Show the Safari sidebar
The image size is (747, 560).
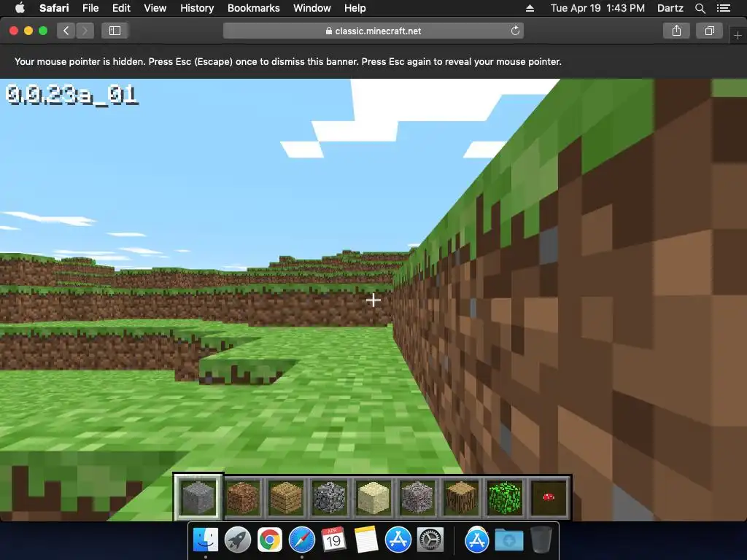click(x=115, y=31)
